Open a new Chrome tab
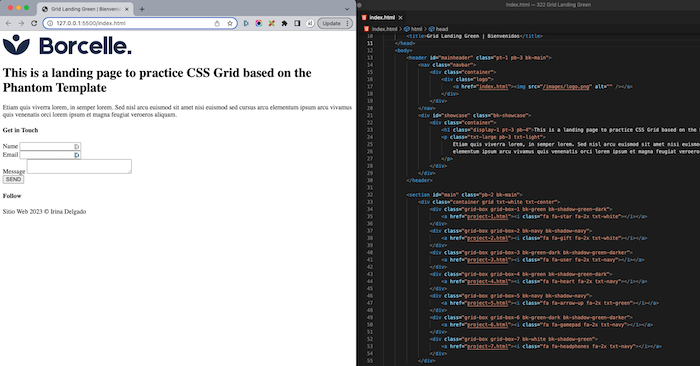This screenshot has height=366, width=700. click(142, 9)
